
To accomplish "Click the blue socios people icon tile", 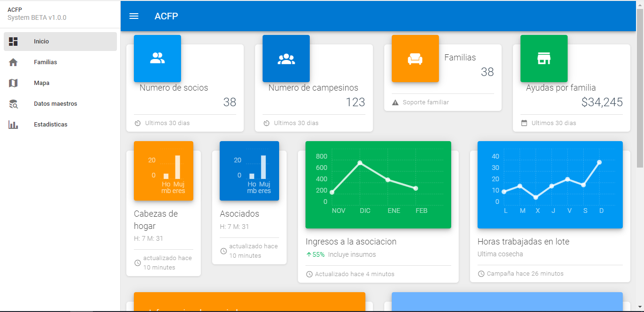I will click(x=157, y=59).
